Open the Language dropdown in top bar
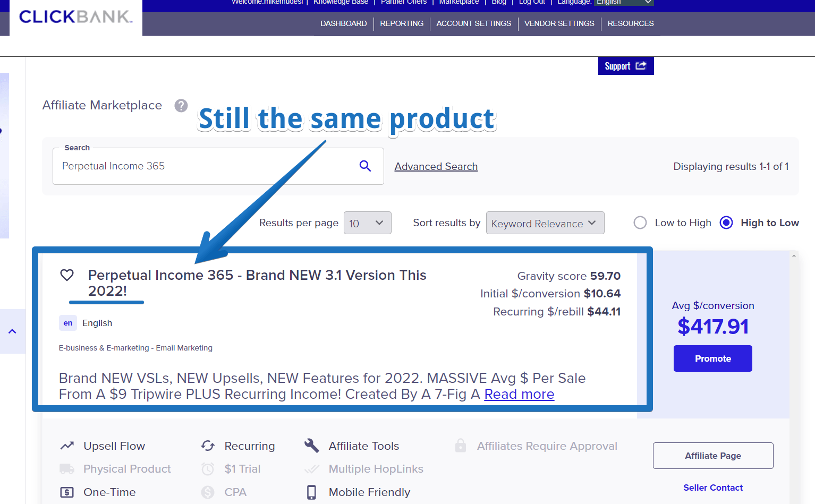815x504 pixels. 624,3
